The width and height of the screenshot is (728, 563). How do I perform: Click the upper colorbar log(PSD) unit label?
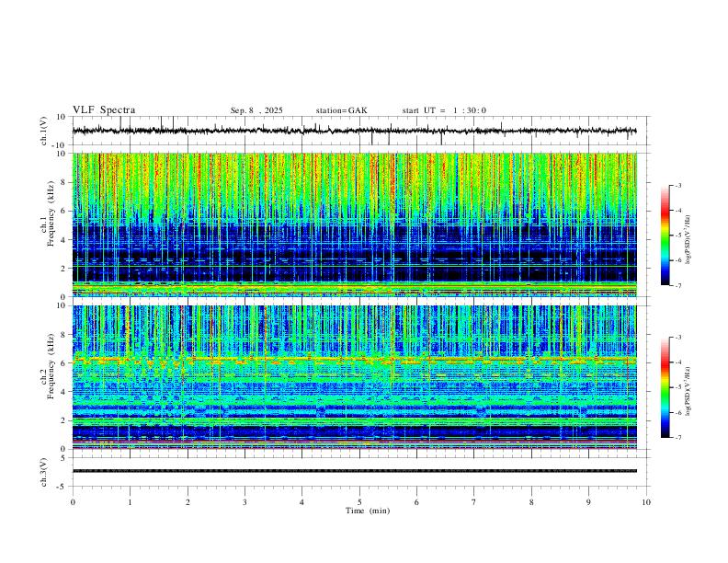pyautogui.click(x=688, y=239)
